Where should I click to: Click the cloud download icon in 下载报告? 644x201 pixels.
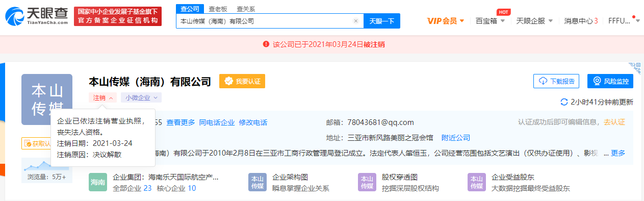click(x=543, y=81)
